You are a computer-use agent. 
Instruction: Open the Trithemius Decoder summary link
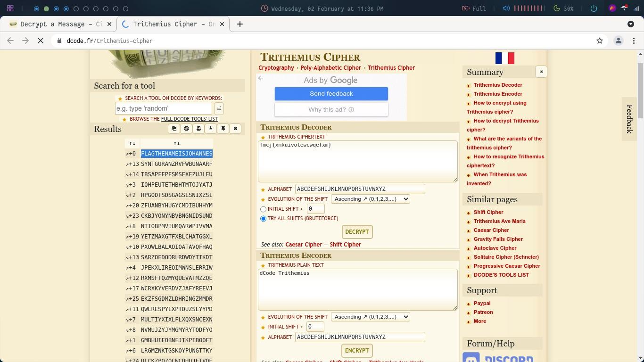[x=498, y=85]
